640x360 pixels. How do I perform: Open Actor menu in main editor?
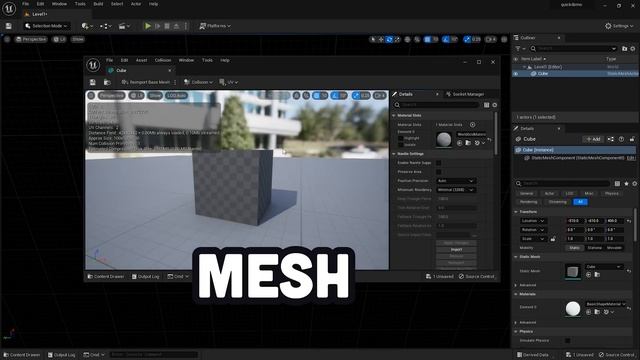coord(136,4)
